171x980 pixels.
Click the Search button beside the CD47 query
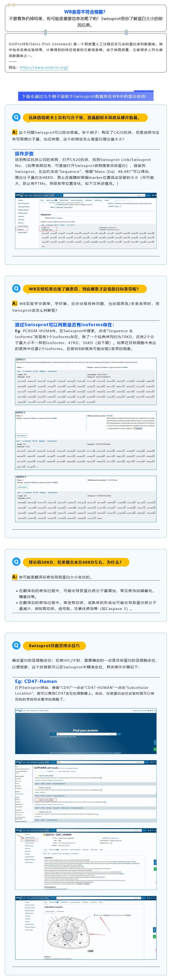pos(119,734)
